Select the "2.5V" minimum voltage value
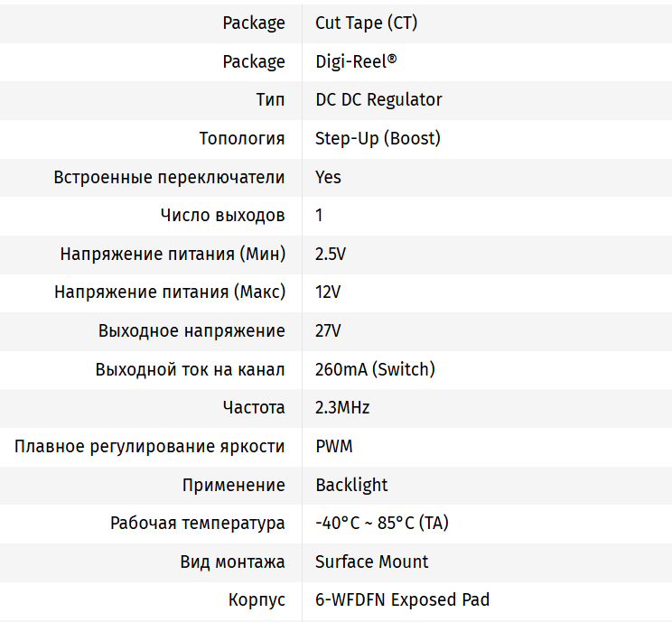The width and height of the screenshot is (672, 622). point(331,254)
